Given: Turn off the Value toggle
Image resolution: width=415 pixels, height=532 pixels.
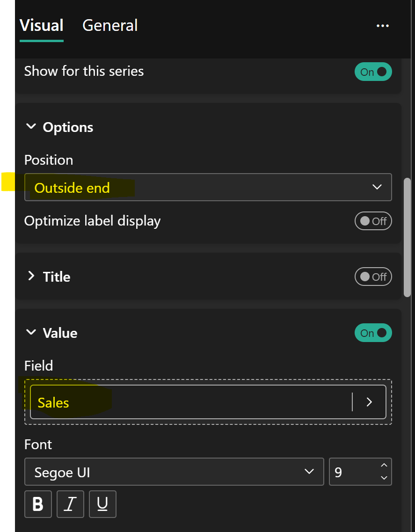Looking at the screenshot, I should (x=373, y=333).
